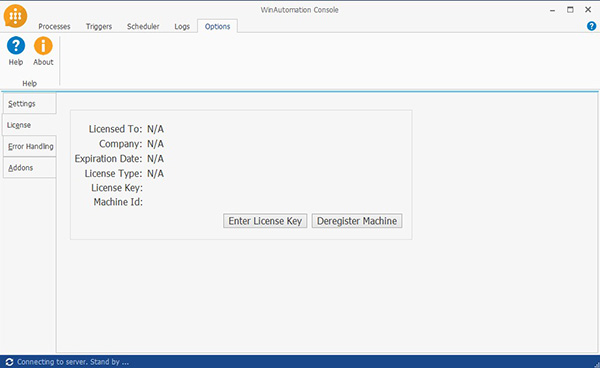
Task: Click the License Type label
Action: [x=113, y=174]
